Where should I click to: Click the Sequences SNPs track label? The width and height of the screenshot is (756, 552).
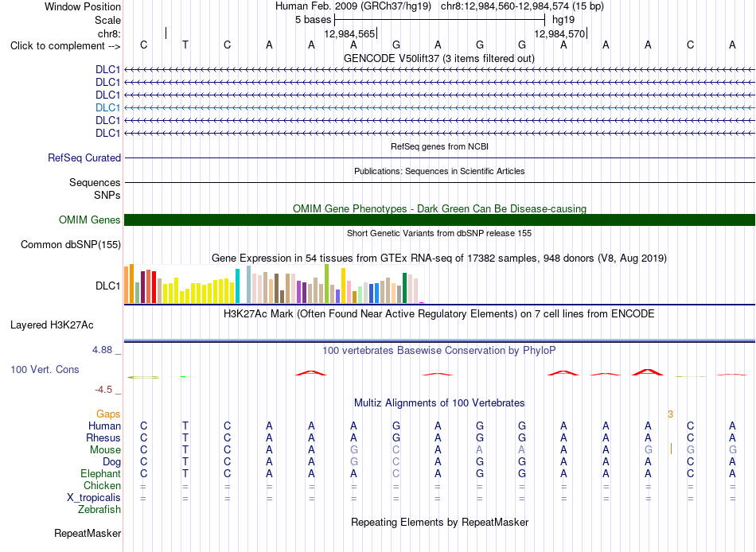[x=95, y=189]
